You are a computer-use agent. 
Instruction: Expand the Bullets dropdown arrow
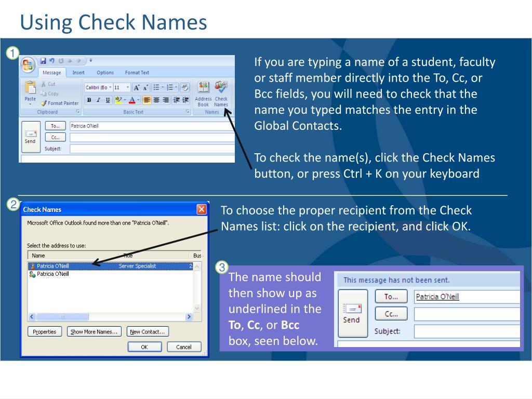(163, 87)
